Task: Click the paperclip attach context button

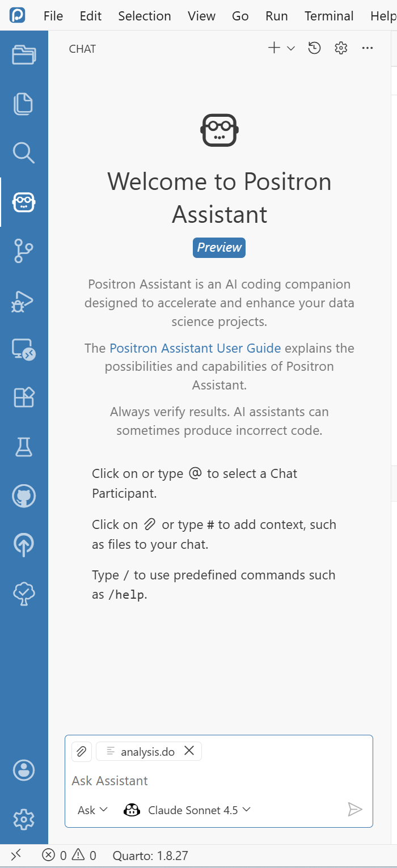Action: pos(82,751)
